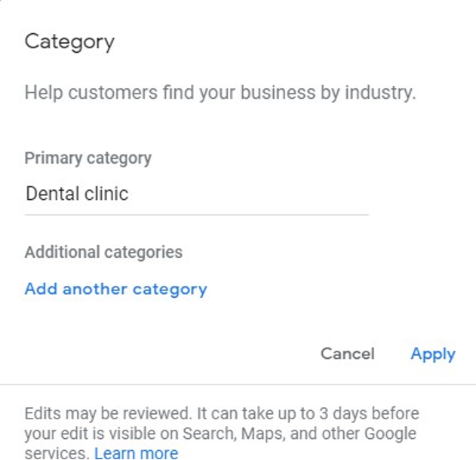Click the Search, Maps, and other Google text

299,434
